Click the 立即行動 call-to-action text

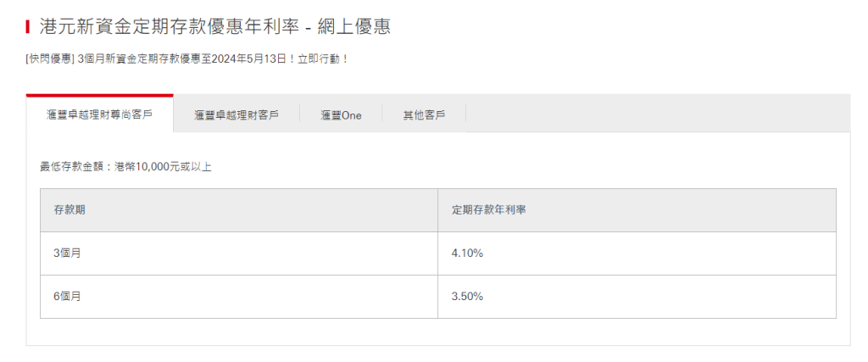[x=318, y=59]
